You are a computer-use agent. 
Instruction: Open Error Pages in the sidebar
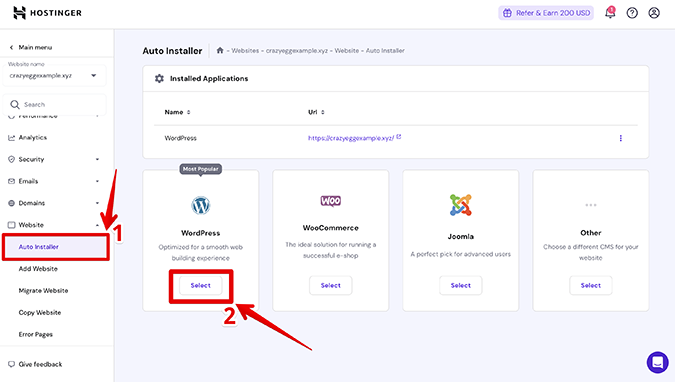[x=35, y=335]
